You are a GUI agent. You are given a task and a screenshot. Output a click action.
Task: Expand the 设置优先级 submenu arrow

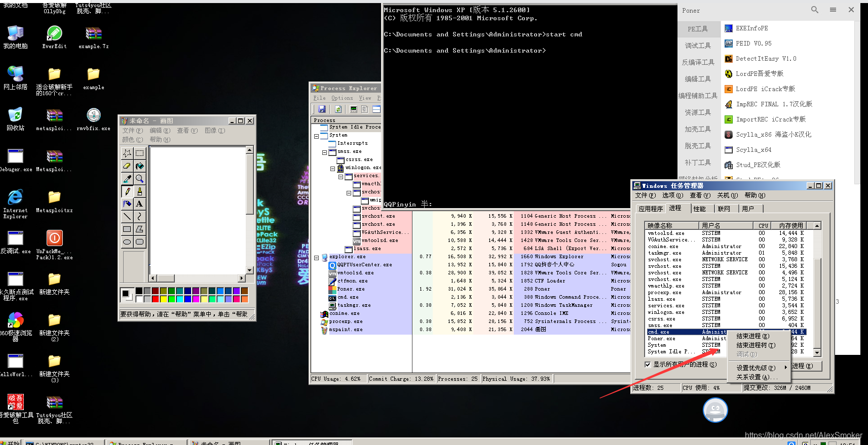(786, 368)
